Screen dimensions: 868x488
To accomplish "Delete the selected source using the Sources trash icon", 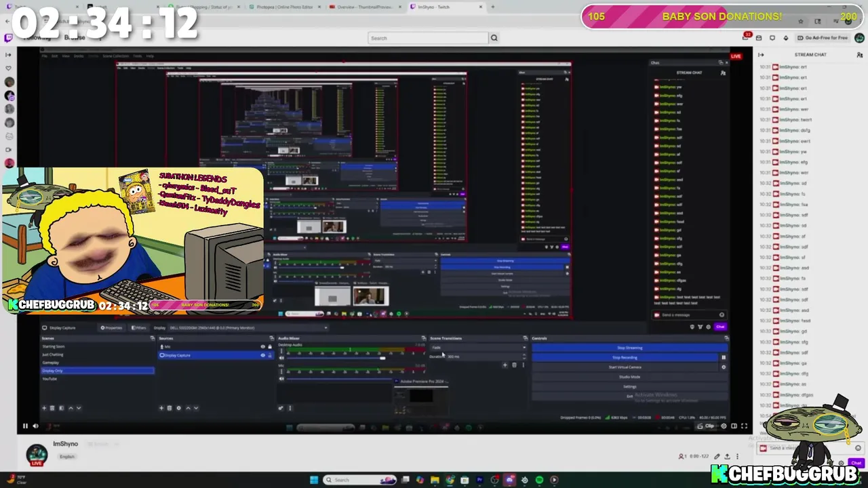I will [x=170, y=408].
